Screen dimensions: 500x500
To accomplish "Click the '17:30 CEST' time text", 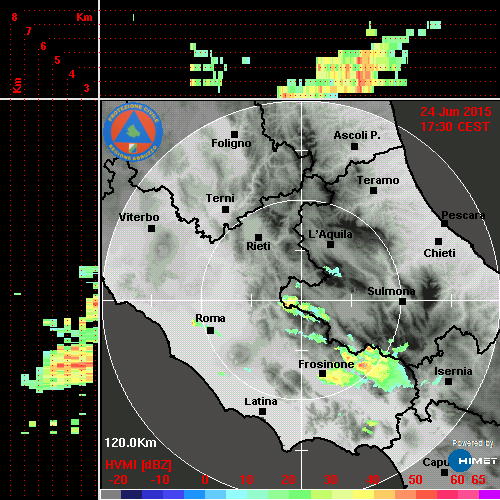I will [455, 127].
